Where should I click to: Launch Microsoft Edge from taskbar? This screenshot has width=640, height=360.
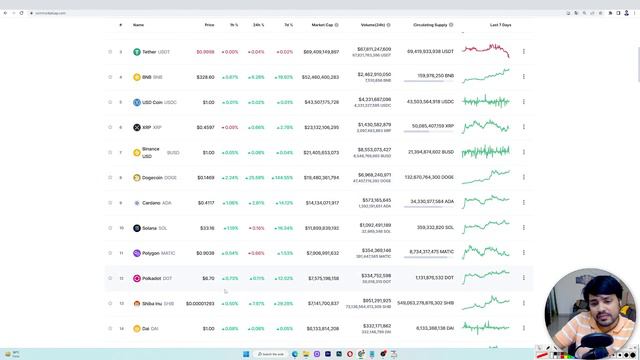(x=295, y=354)
